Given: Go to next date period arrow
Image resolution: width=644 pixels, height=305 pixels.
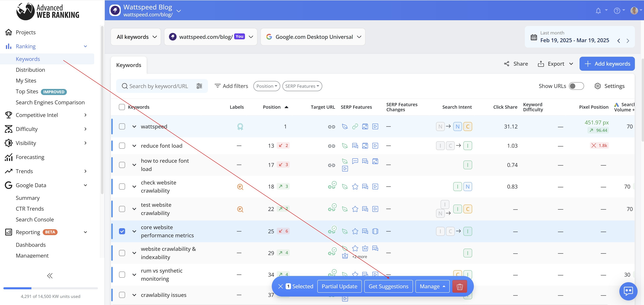Looking at the screenshot, I should (628, 41).
